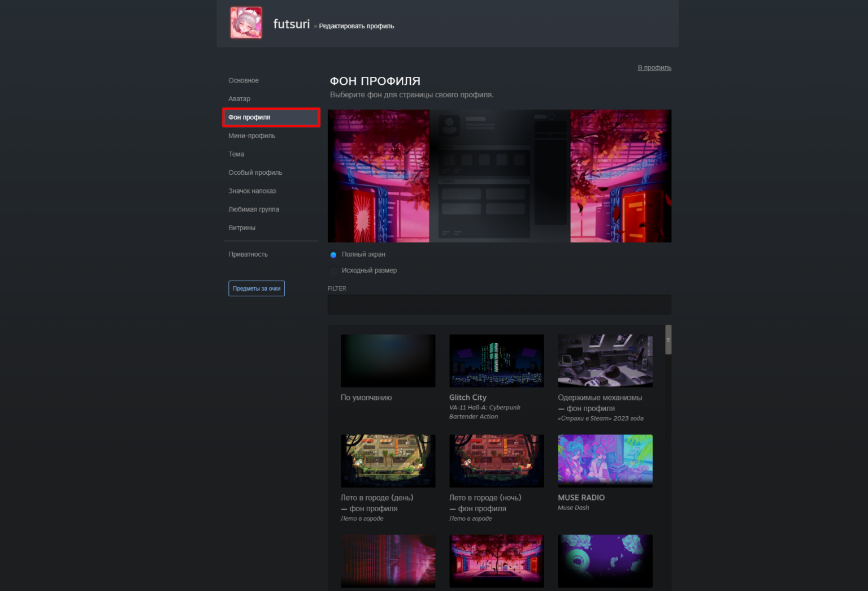Open the "В профиль" link
868x591 pixels.
(654, 67)
